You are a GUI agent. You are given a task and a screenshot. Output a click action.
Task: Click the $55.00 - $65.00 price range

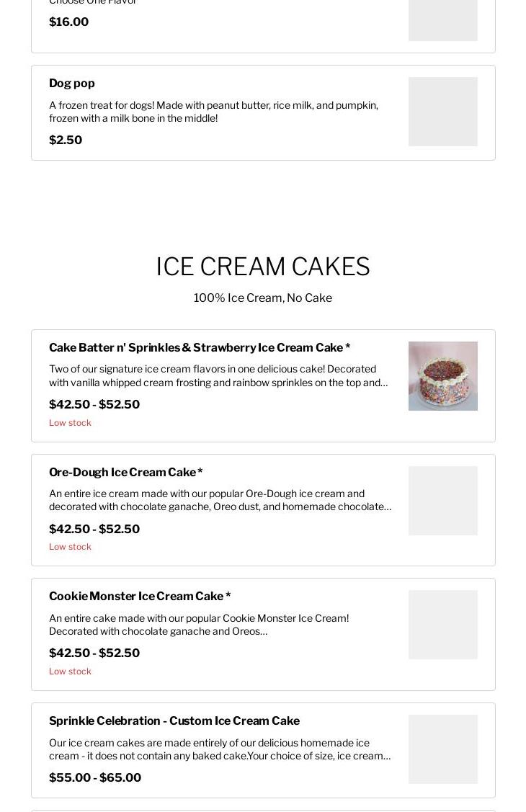point(95,777)
